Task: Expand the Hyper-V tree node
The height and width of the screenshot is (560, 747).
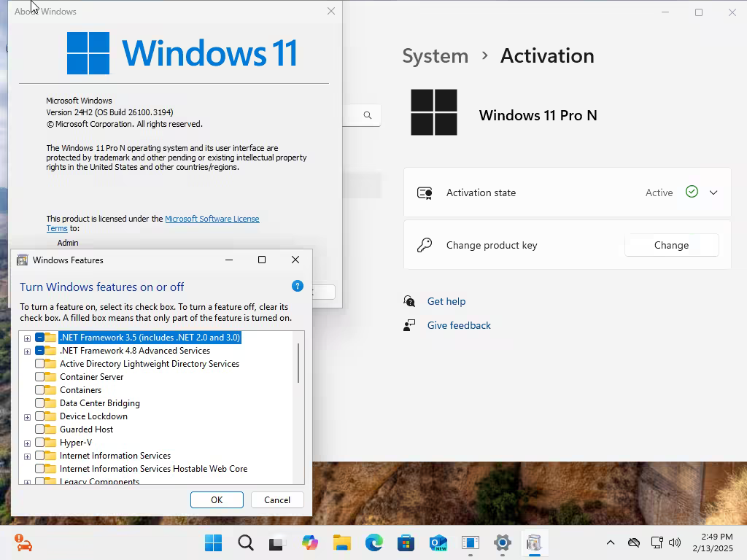Action: coord(27,443)
